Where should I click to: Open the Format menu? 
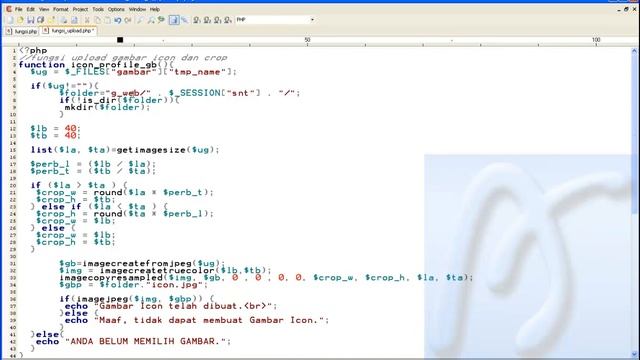(60, 9)
